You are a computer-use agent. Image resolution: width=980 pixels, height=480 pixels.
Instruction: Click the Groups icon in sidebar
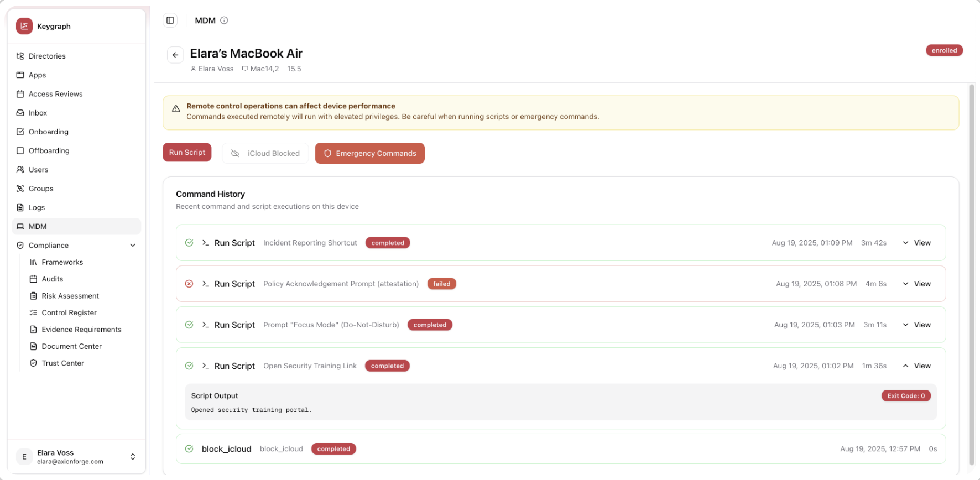coord(20,189)
